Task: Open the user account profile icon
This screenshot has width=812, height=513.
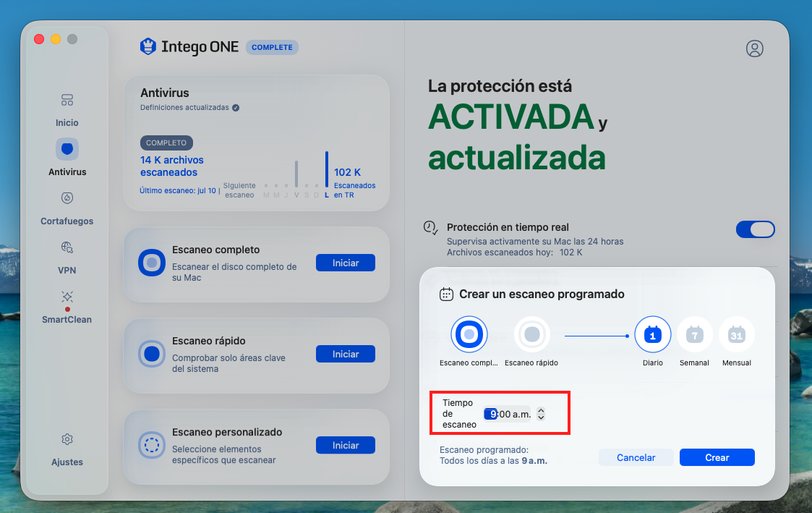Action: (x=755, y=48)
